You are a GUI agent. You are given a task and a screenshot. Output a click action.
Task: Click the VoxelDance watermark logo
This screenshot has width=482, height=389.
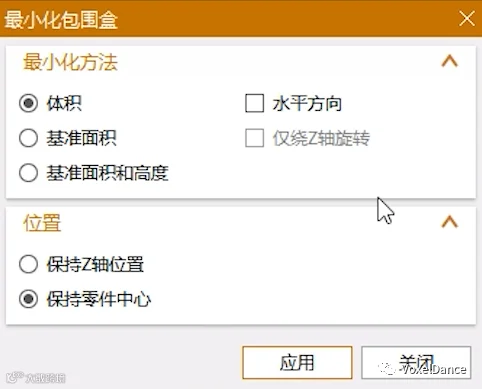coord(422,369)
